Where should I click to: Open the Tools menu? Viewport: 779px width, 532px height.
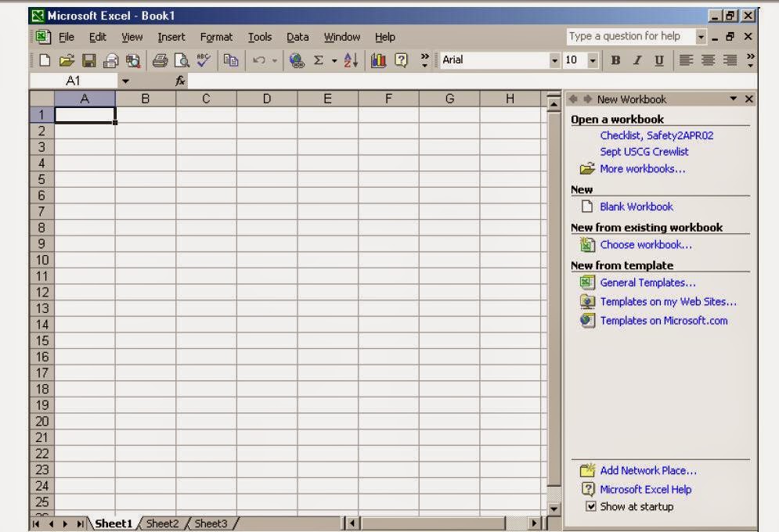(260, 37)
